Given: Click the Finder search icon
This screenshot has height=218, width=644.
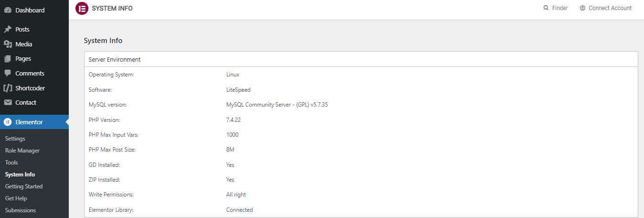Looking at the screenshot, I should [546, 8].
